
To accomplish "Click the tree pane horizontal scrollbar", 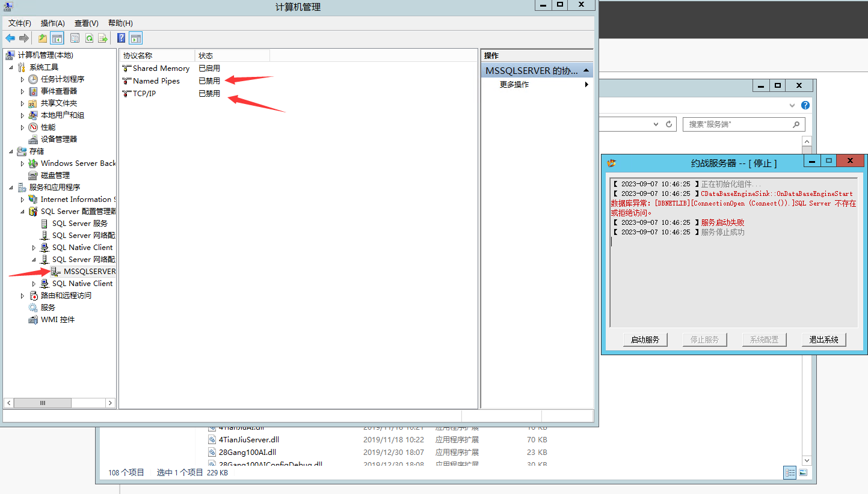I will (x=59, y=403).
